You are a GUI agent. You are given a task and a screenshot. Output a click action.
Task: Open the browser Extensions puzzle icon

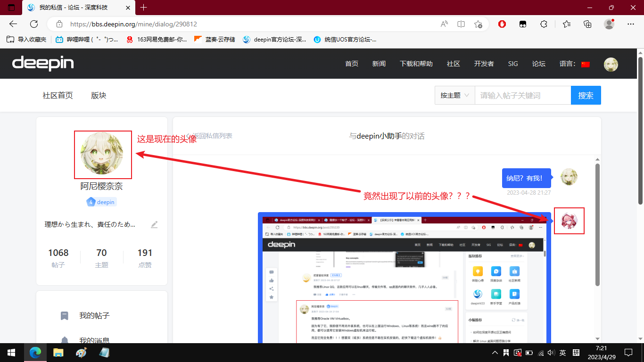544,24
